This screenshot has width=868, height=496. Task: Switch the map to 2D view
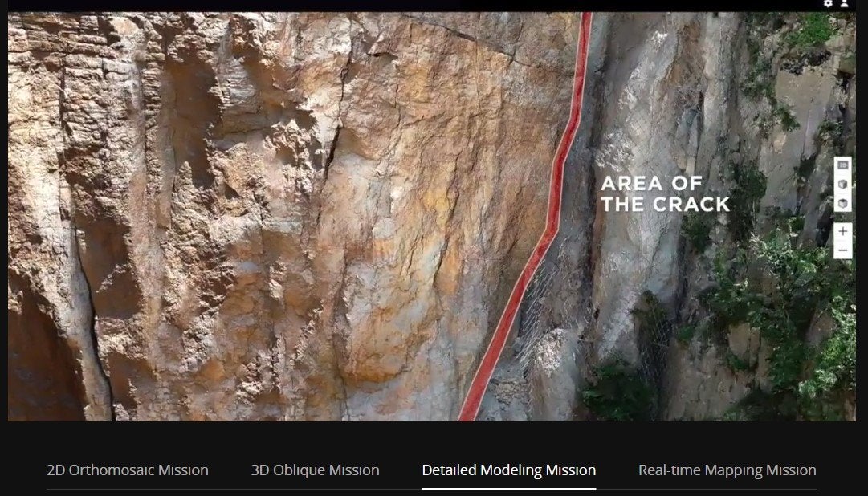pyautogui.click(x=842, y=165)
